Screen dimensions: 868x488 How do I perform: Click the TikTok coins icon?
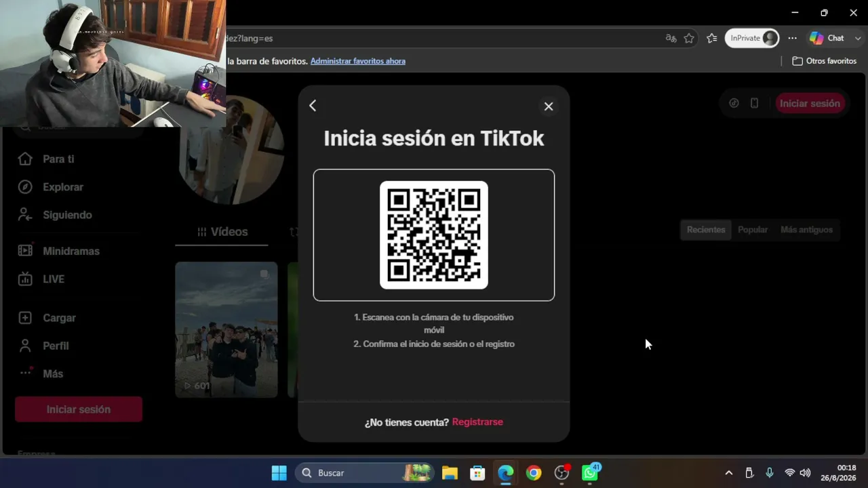pos(734,103)
